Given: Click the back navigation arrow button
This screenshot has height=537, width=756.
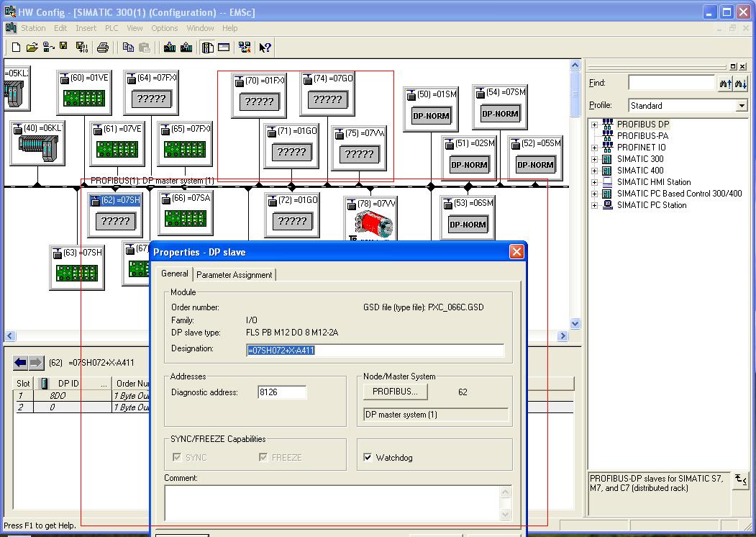Looking at the screenshot, I should pos(20,363).
